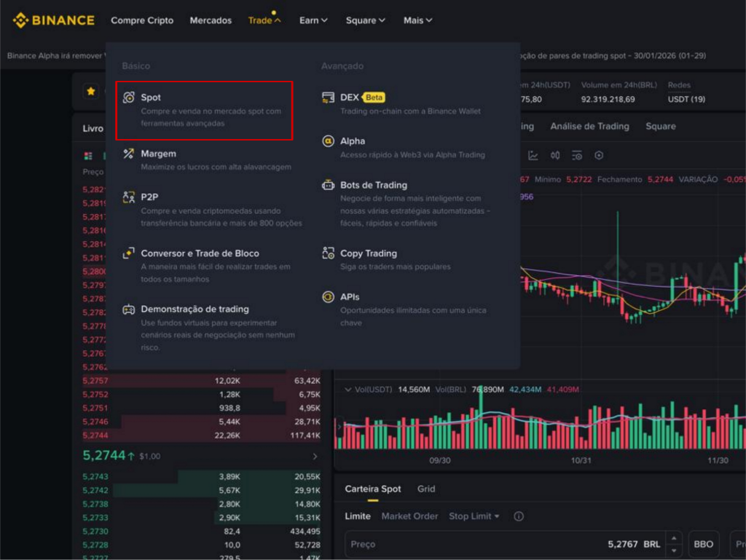Click the chart line indicator icon

tap(533, 155)
